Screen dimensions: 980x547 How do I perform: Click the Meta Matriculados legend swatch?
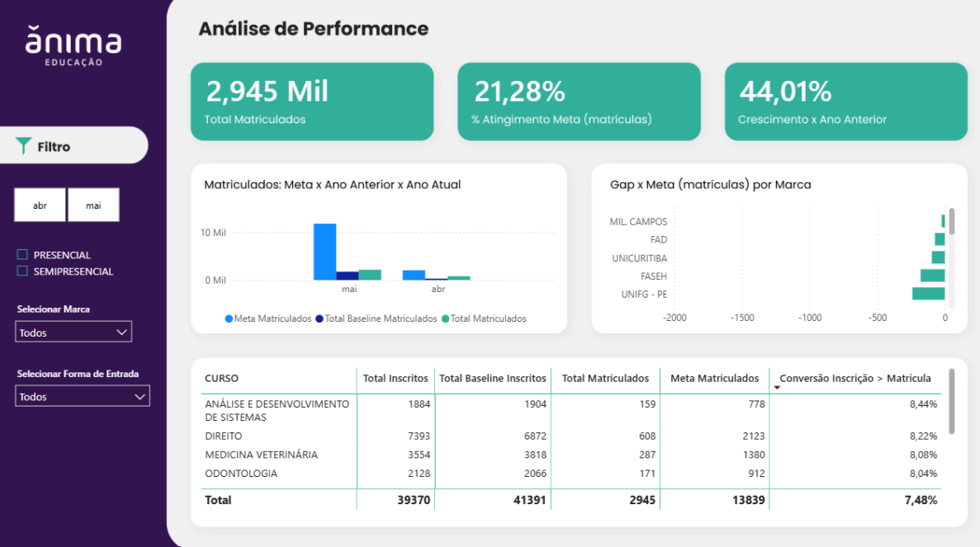(229, 318)
